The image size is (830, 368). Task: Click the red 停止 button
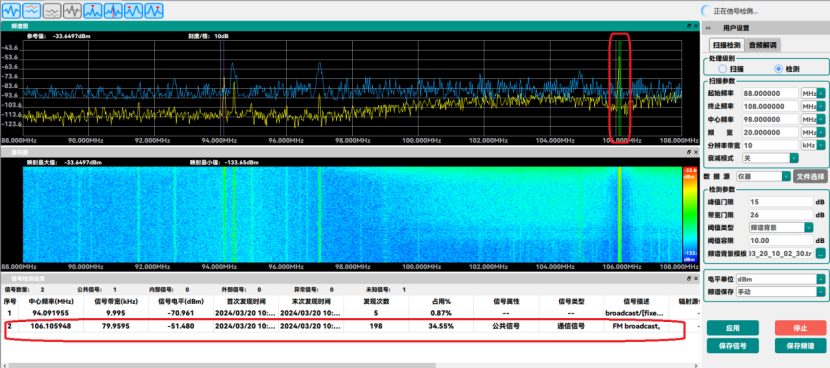point(800,328)
